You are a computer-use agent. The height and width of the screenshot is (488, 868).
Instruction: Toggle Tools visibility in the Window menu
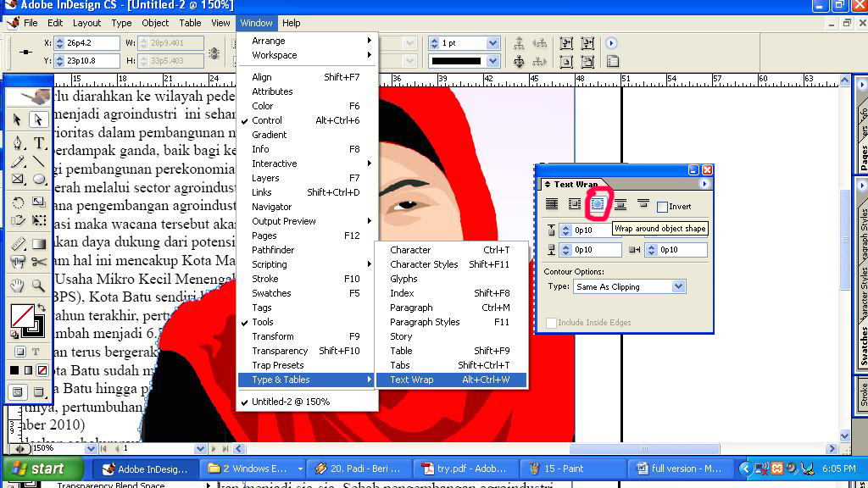click(x=264, y=322)
